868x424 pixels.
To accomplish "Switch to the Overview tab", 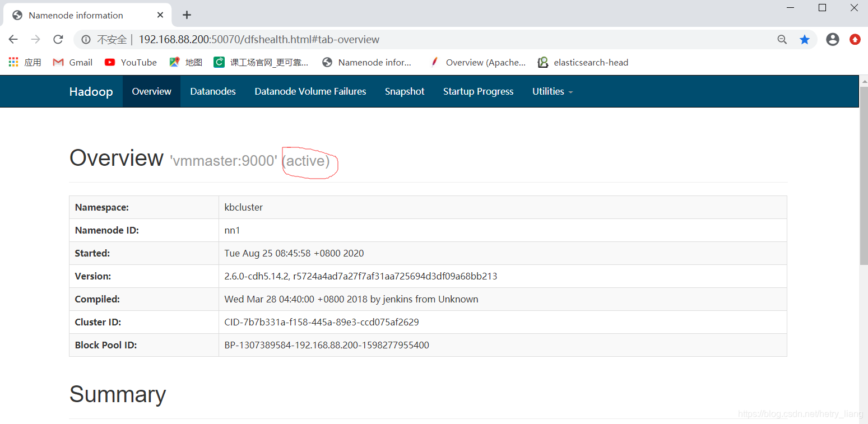I will click(x=151, y=91).
